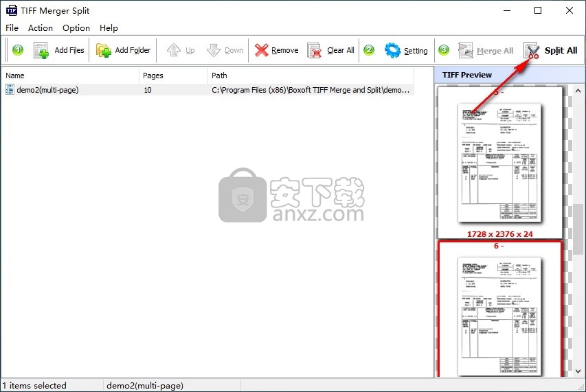The height and width of the screenshot is (392, 586).
Task: Click the preview scrollbar thumb
Action: (578, 229)
